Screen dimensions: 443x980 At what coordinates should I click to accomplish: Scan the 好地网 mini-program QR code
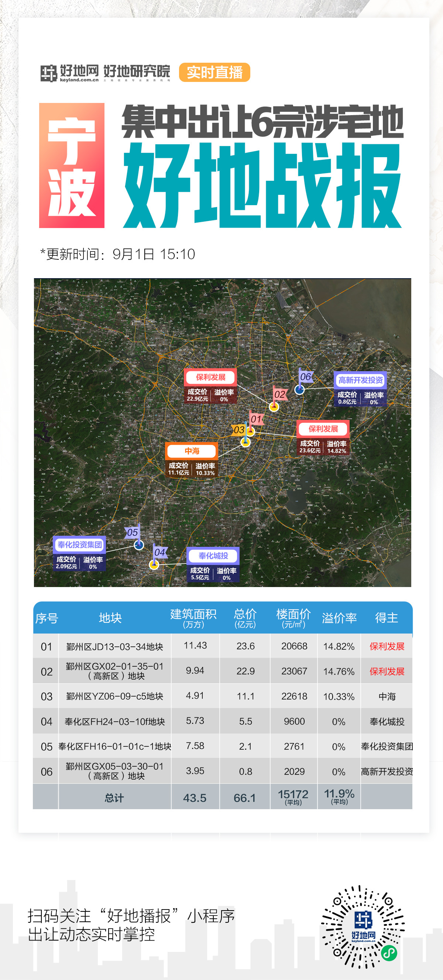point(363,927)
